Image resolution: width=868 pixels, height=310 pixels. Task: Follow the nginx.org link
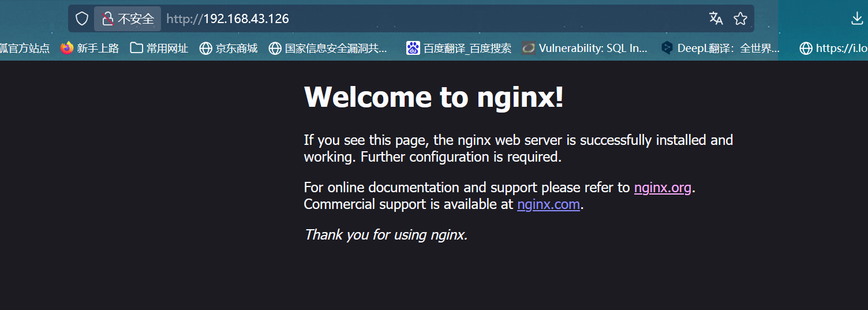663,188
